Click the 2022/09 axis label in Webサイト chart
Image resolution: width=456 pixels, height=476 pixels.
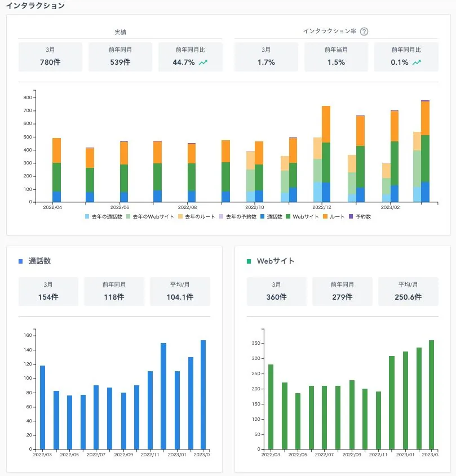[x=352, y=455]
